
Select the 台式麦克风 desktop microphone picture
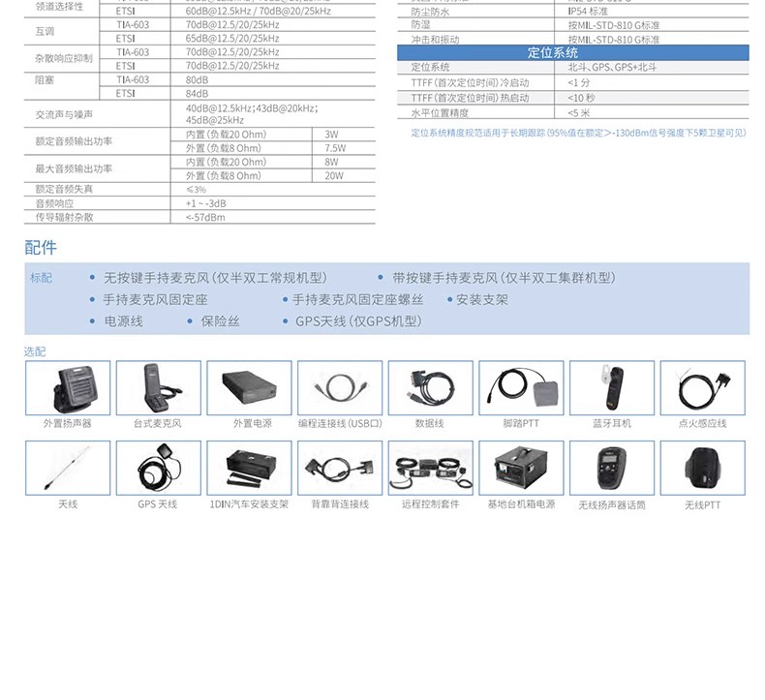158,388
